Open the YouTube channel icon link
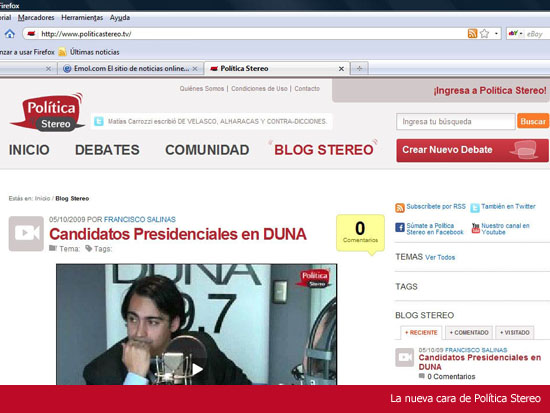 pyautogui.click(x=476, y=228)
